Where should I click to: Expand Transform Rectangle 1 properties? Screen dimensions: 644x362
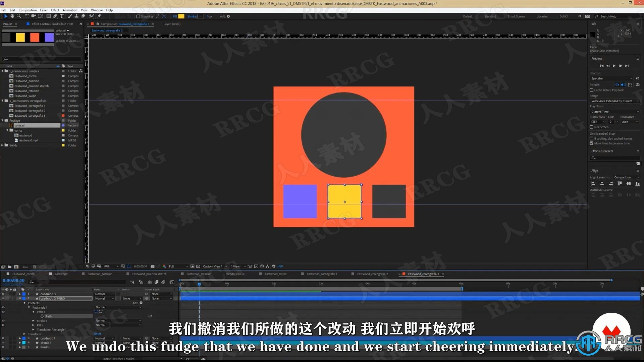click(x=35, y=329)
